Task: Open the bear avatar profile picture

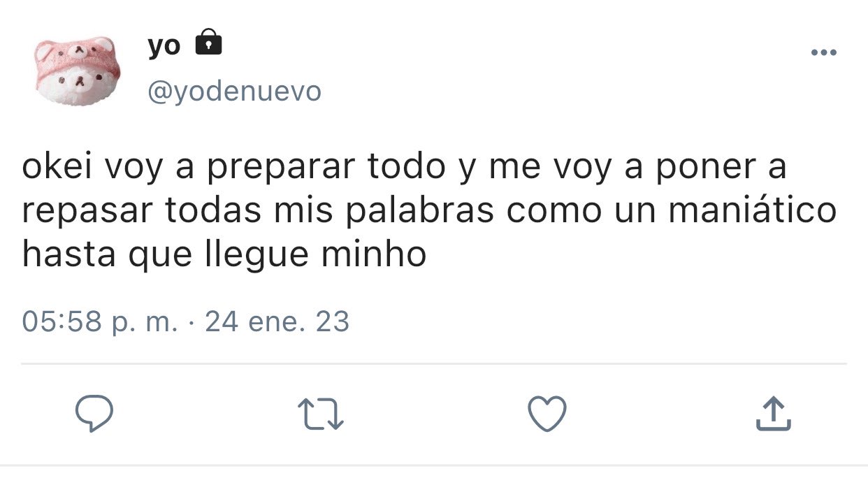Action: 78,71
